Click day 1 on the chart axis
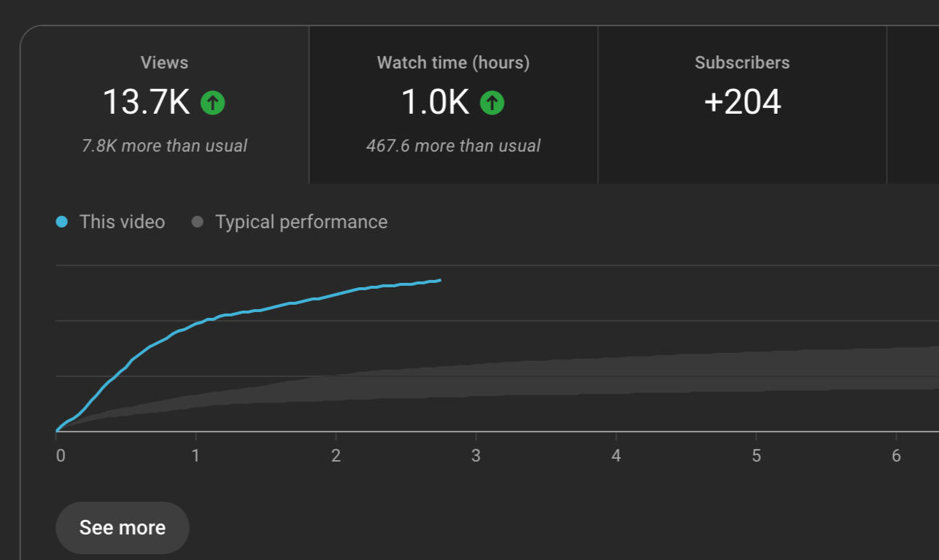This screenshot has height=560, width=939. click(x=196, y=456)
